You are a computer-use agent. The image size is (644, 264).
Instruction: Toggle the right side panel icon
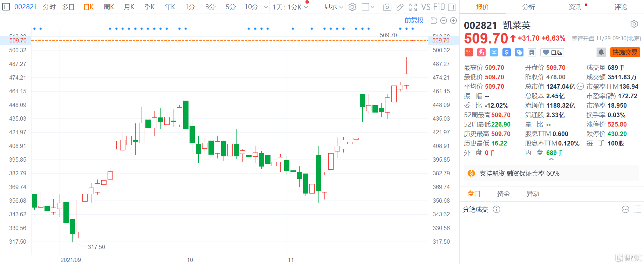452,7
